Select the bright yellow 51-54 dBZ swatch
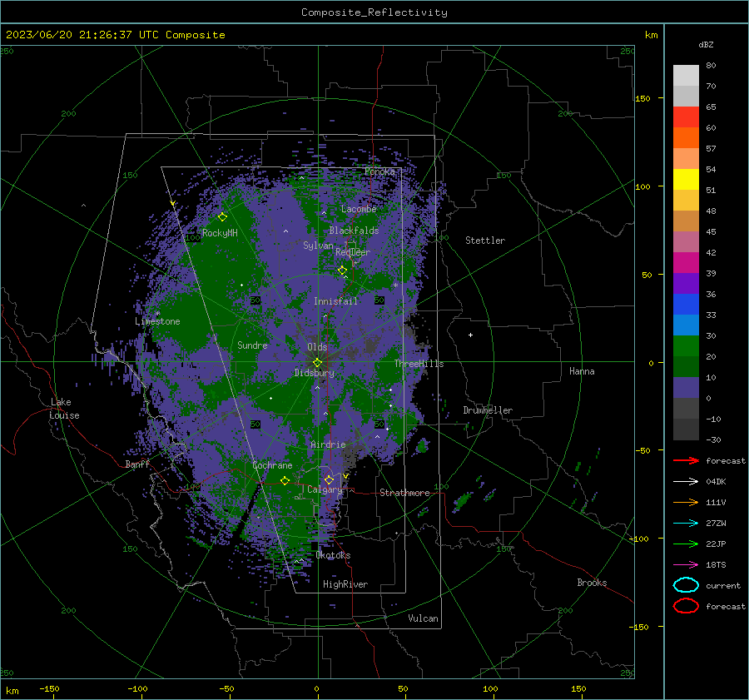 pyautogui.click(x=686, y=180)
